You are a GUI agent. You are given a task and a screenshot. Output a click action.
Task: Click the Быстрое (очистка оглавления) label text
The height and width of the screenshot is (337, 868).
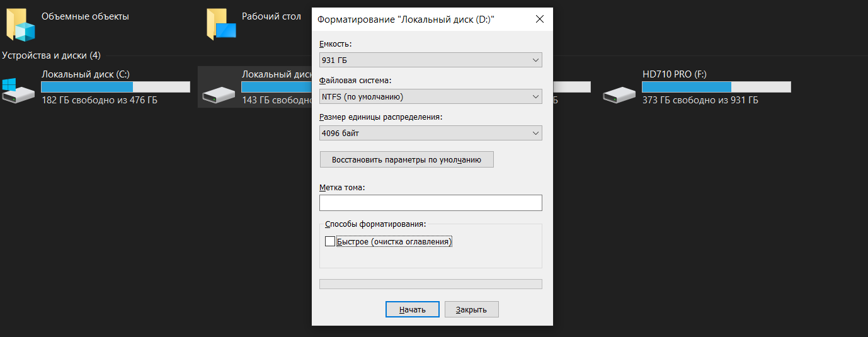point(394,241)
